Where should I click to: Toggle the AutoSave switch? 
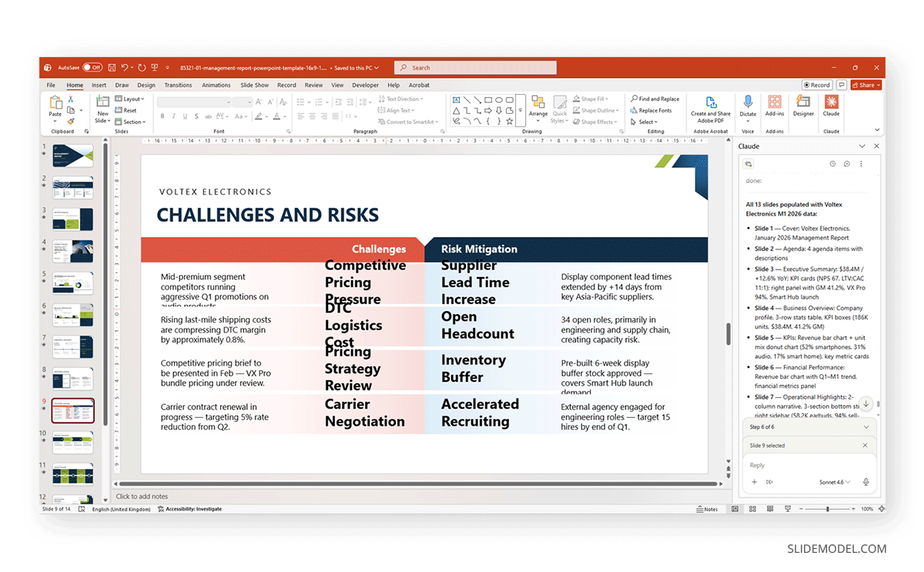[92, 68]
